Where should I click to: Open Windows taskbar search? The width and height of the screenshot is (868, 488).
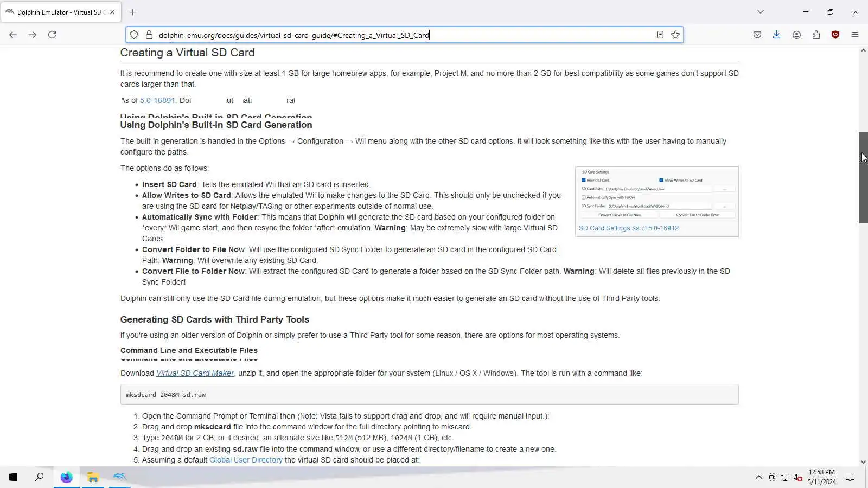click(39, 477)
